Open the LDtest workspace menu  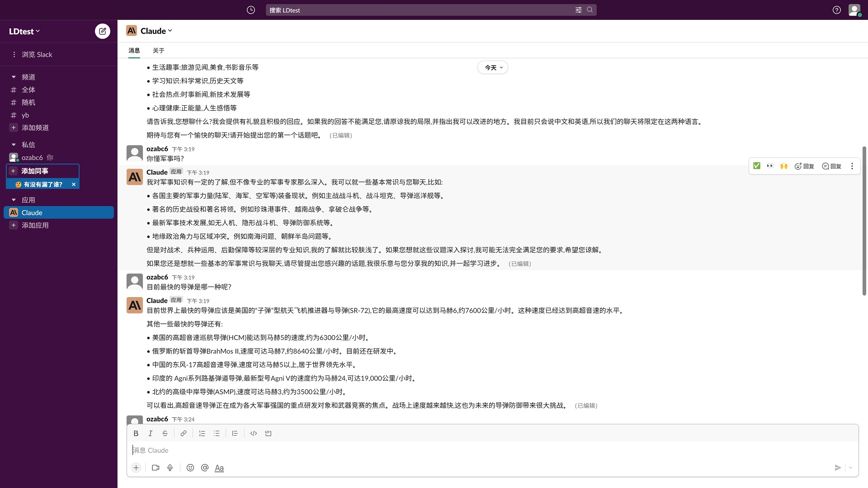point(25,31)
